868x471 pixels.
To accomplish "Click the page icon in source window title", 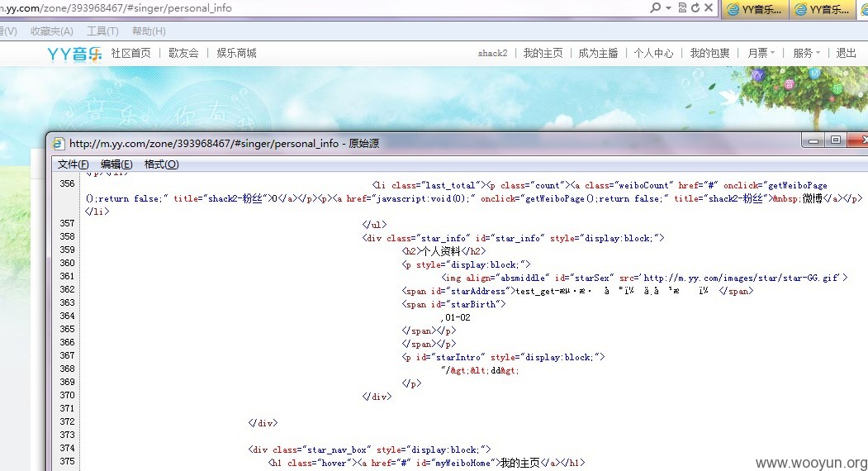I will pos(58,144).
